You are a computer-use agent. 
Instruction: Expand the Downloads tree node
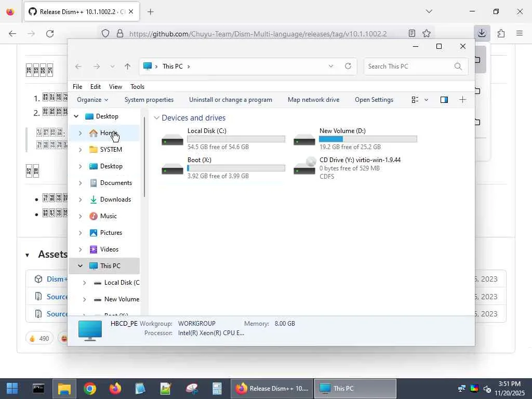pos(81,199)
